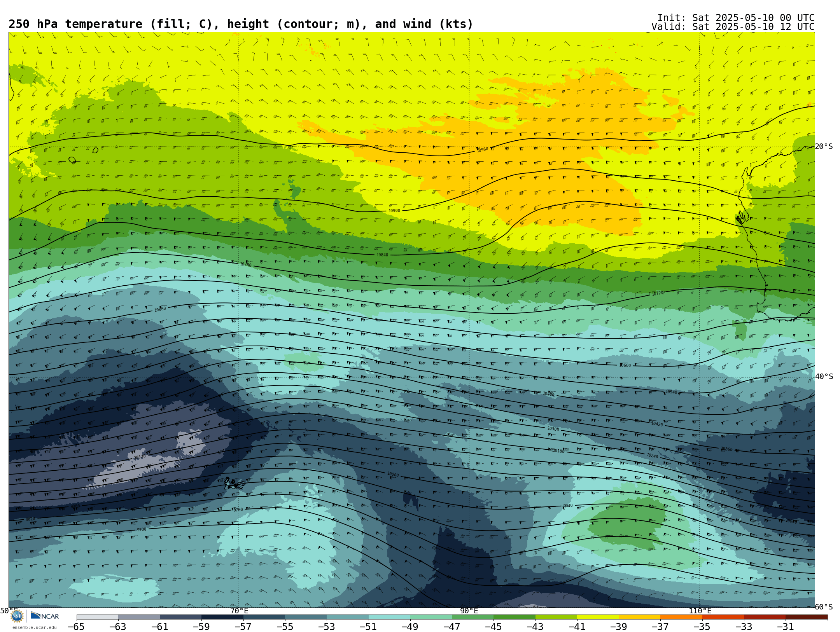840x632 pixels.
Task: Pick the gray -63 to -61 colorbar swatch
Action: (x=139, y=617)
